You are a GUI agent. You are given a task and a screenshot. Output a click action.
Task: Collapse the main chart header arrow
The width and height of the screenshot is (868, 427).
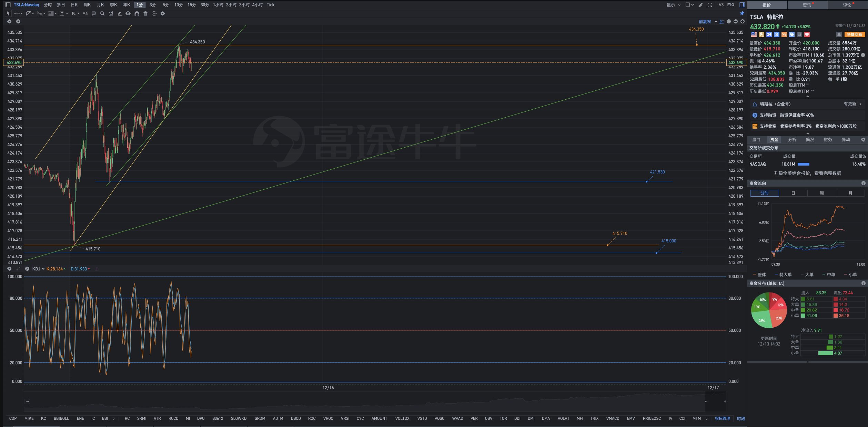(18, 21)
